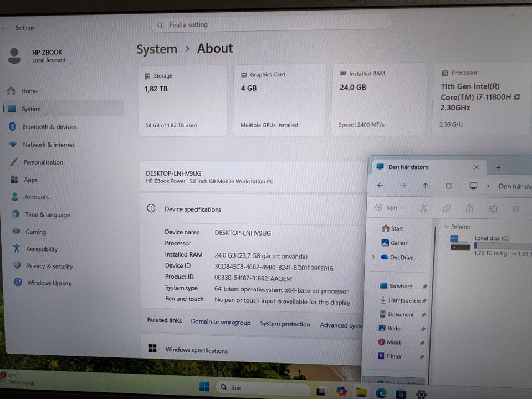This screenshot has width=532, height=399.
Task: Click the HP ZBOOK account avatar
Action: [14, 56]
